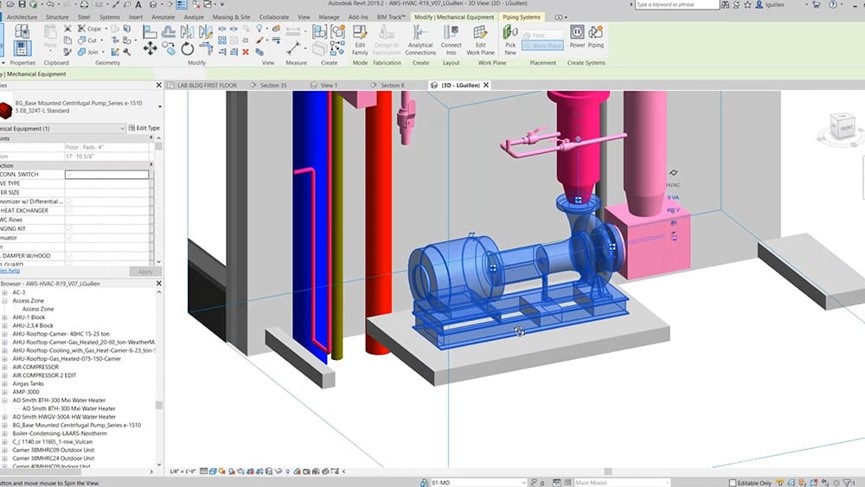The width and height of the screenshot is (865, 487).
Task: Click the search keyword input field
Action: pyautogui.click(x=676, y=4)
